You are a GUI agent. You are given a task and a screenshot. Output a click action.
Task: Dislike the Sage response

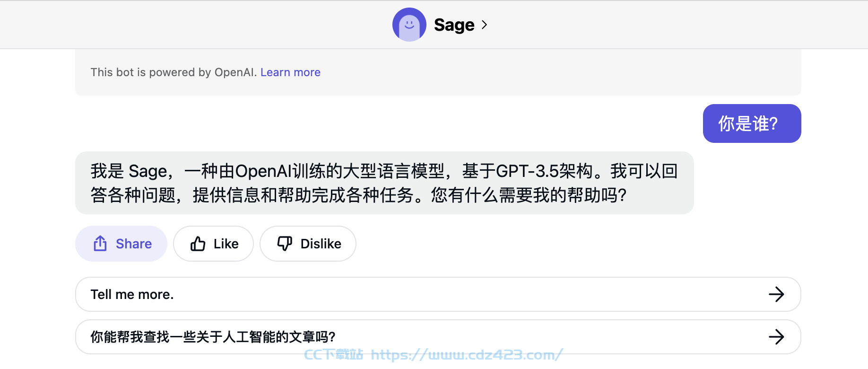(308, 244)
